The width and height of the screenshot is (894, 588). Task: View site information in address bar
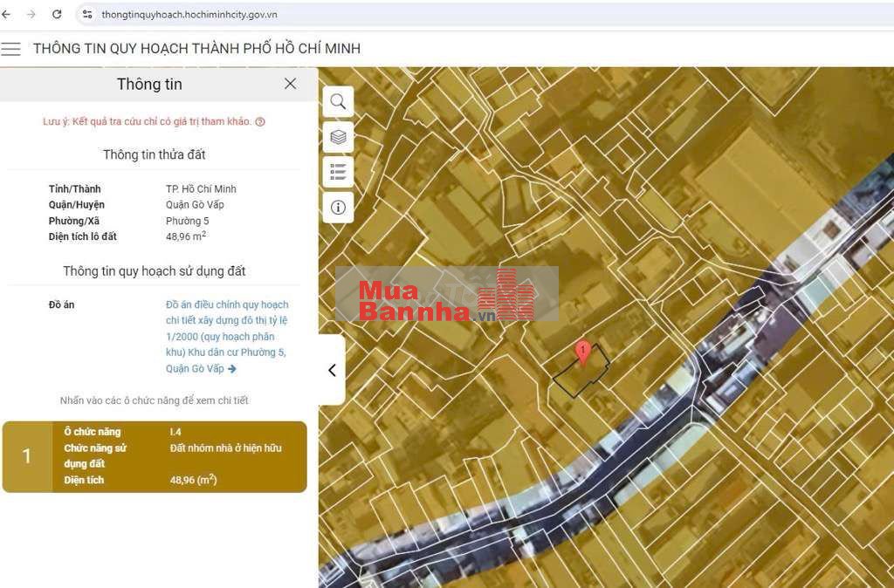click(x=87, y=14)
